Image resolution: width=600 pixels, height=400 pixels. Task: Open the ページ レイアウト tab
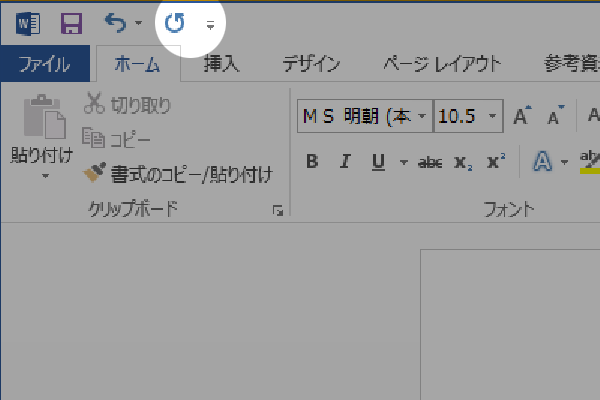[x=442, y=64]
